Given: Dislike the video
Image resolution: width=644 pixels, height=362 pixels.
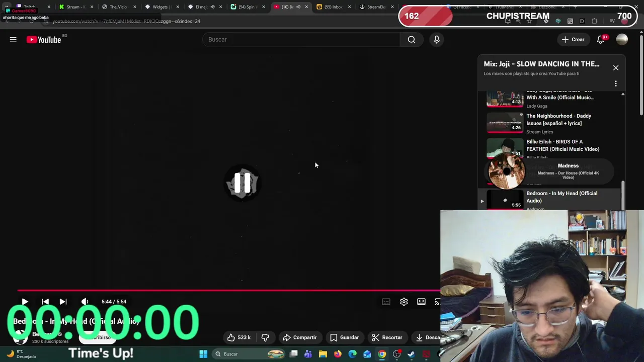Looking at the screenshot, I should pyautogui.click(x=265, y=337).
